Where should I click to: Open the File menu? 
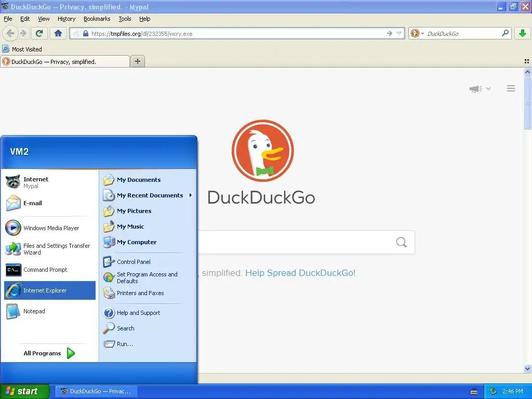coord(8,19)
